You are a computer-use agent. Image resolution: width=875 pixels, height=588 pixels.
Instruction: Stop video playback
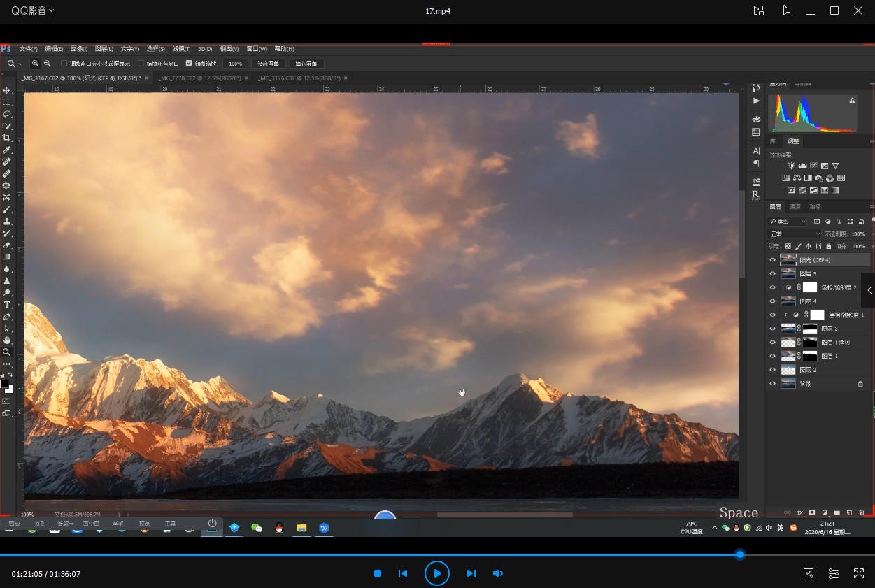pos(378,573)
